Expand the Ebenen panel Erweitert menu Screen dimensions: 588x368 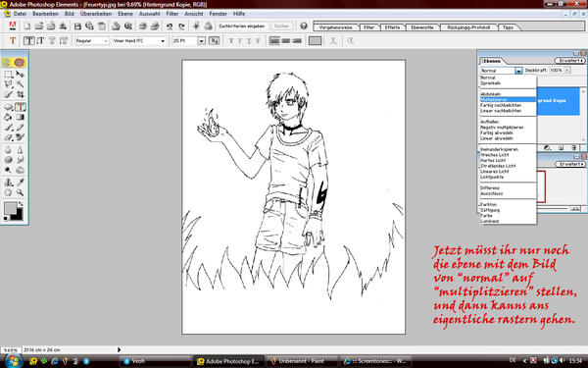[569, 61]
